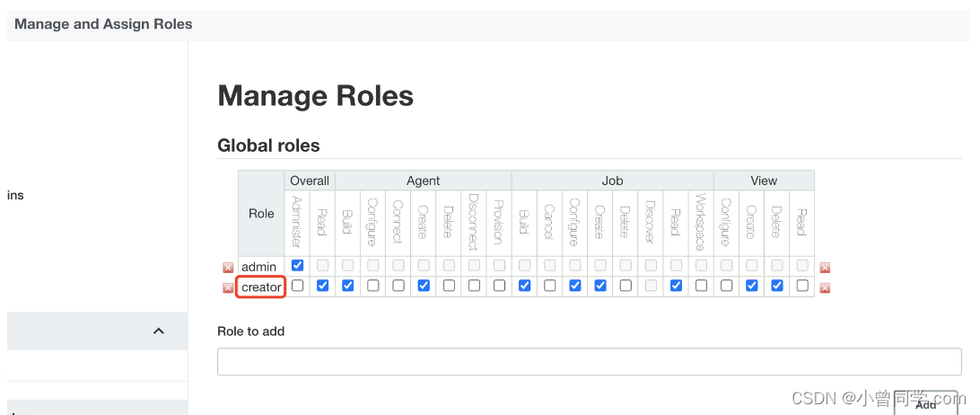Click the Role to add text field
Screen dimensions: 980x415
(x=589, y=362)
